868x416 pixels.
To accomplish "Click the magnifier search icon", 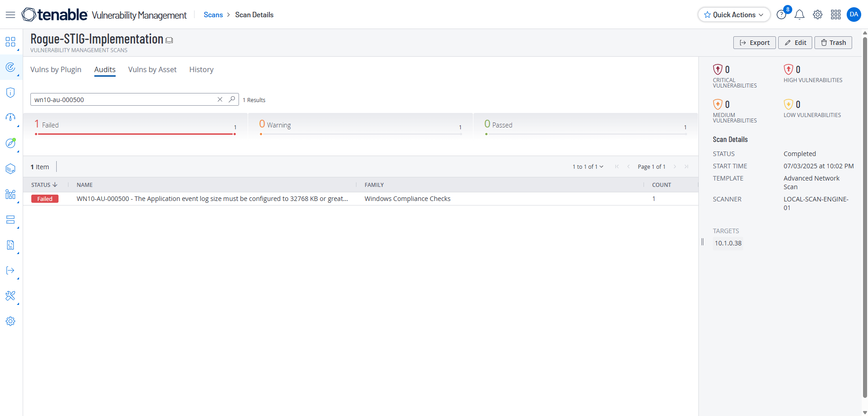I will pyautogui.click(x=232, y=99).
